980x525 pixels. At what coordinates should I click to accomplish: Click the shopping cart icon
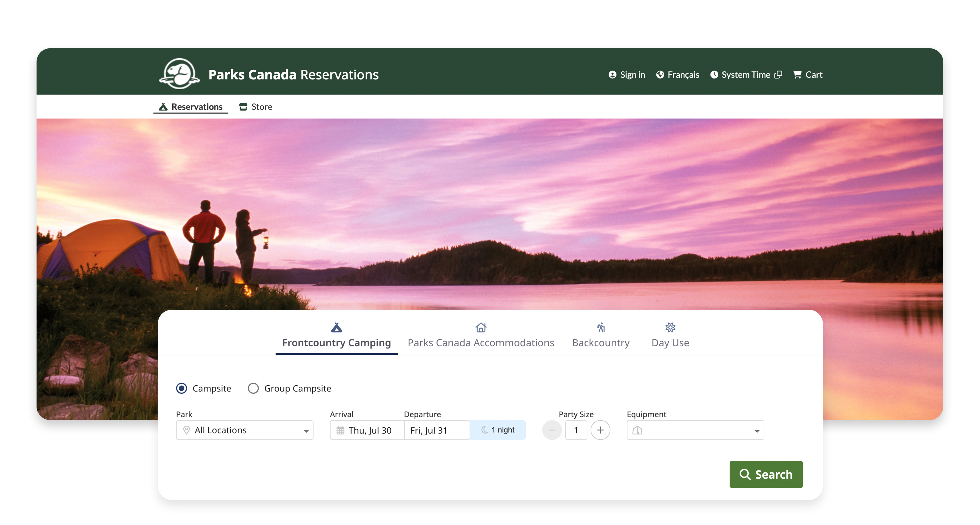[797, 74]
